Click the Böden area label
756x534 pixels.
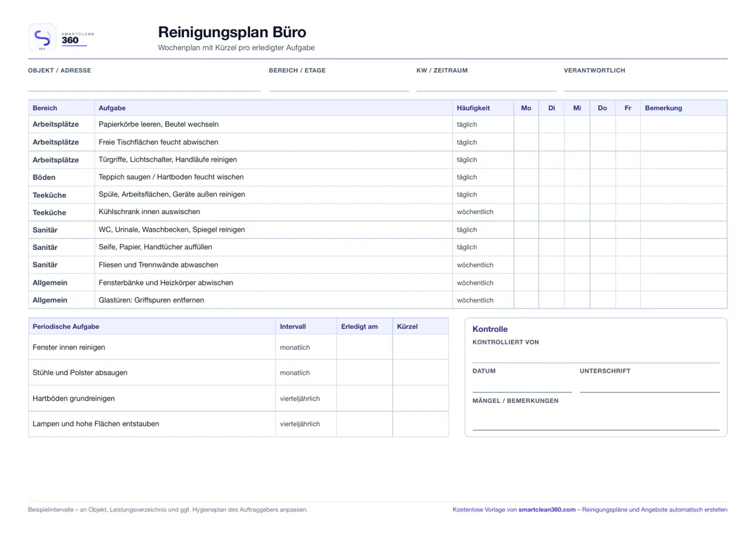[x=44, y=178]
